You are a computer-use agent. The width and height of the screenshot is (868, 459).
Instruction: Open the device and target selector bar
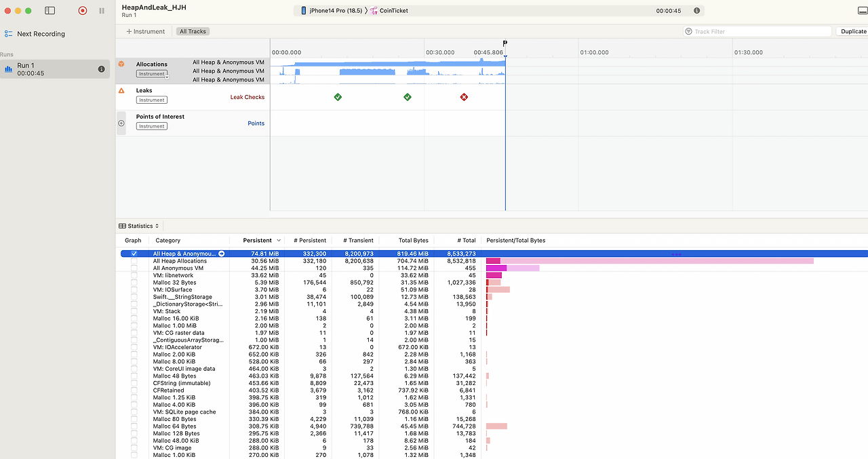(499, 11)
